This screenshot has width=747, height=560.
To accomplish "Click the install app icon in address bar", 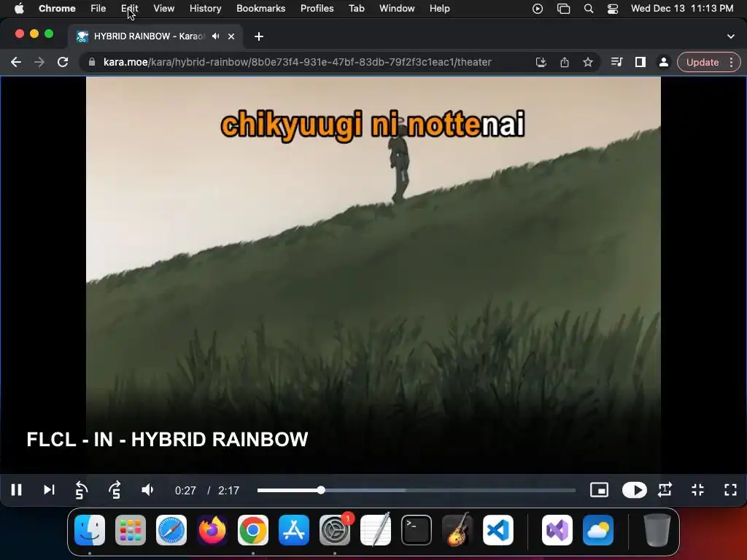I will 541,62.
